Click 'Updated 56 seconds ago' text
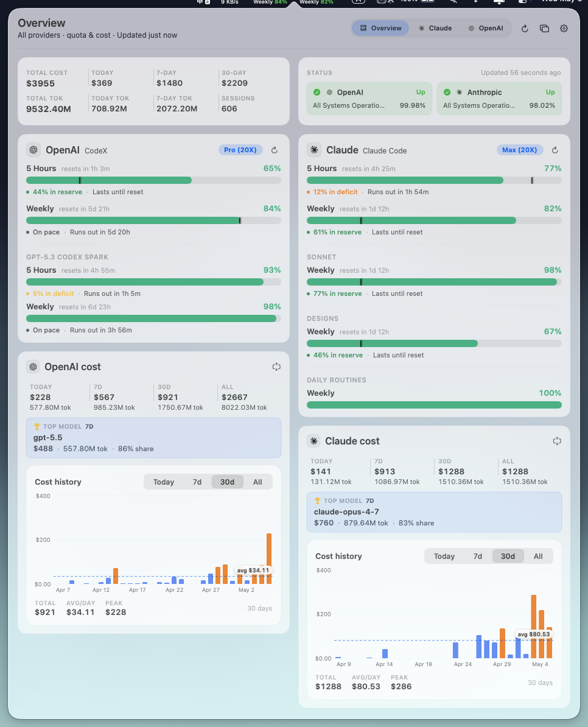Image resolution: width=588 pixels, height=727 pixels. pyautogui.click(x=521, y=72)
